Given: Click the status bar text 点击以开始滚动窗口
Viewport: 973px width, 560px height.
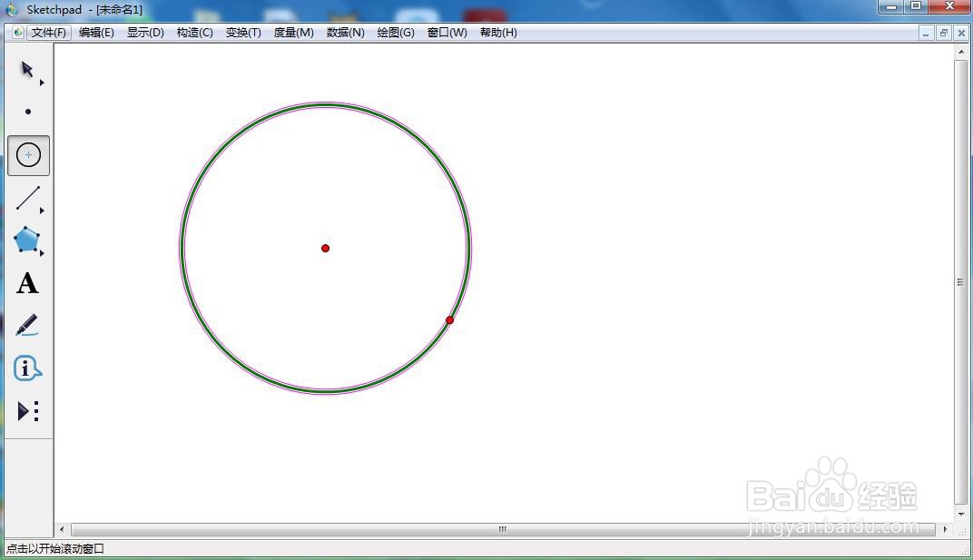Looking at the screenshot, I should [x=55, y=549].
